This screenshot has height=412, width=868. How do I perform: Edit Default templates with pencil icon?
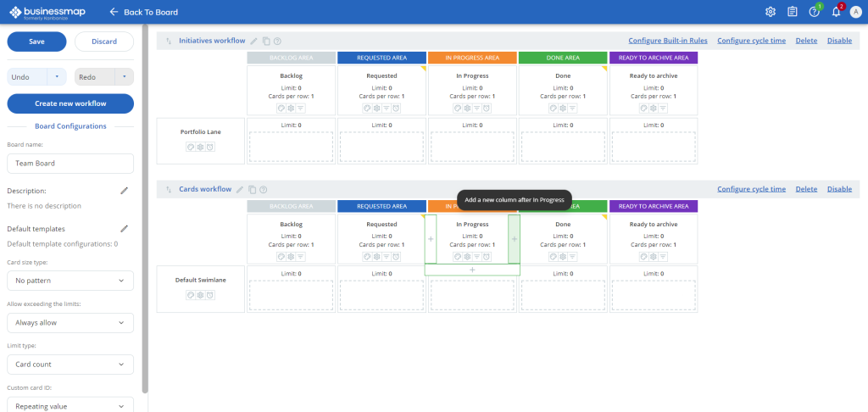tap(125, 229)
